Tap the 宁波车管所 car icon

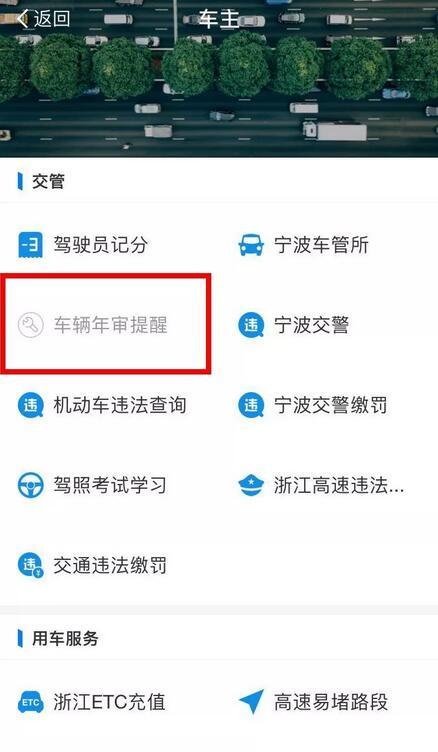[251, 245]
